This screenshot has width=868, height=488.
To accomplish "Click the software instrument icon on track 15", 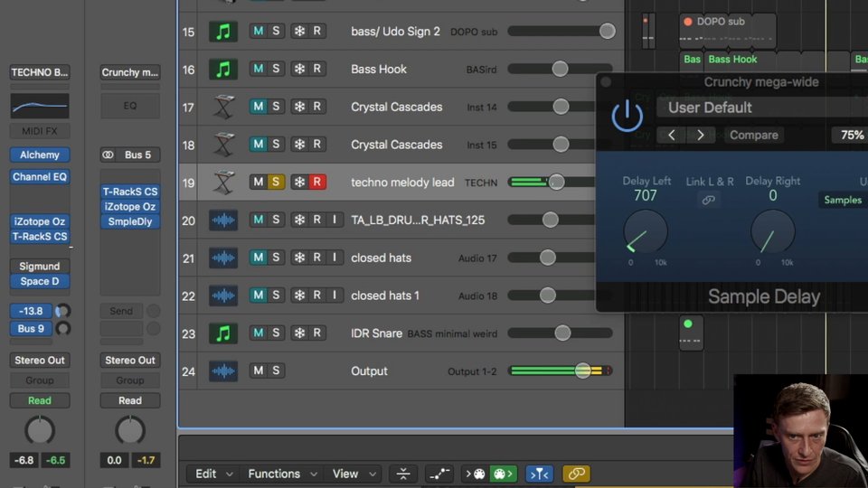I will (223, 32).
